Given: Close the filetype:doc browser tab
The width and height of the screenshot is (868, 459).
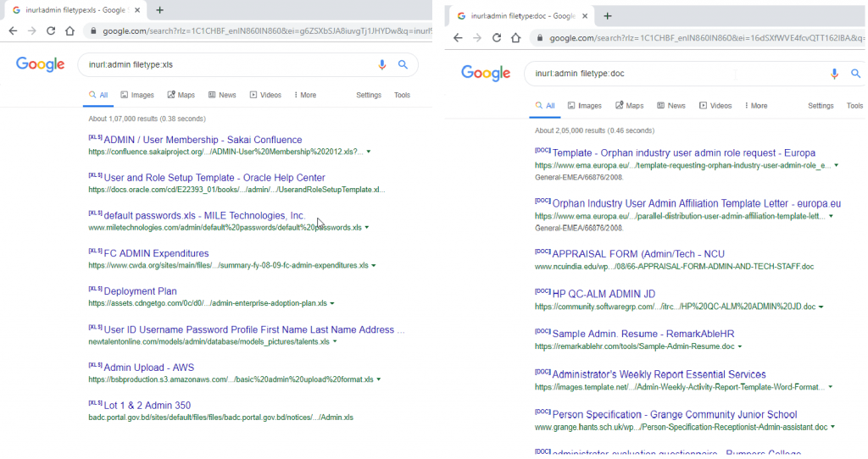Looking at the screenshot, I should [585, 16].
